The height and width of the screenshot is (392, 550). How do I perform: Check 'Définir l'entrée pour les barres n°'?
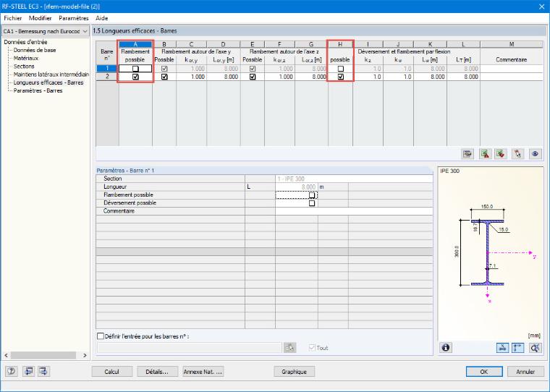point(101,336)
